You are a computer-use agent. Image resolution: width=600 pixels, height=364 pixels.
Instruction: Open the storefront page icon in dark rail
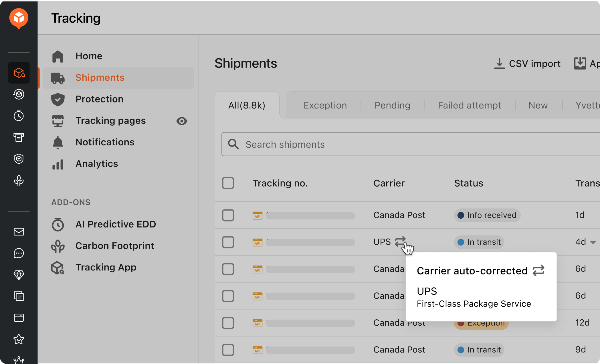coord(19,137)
